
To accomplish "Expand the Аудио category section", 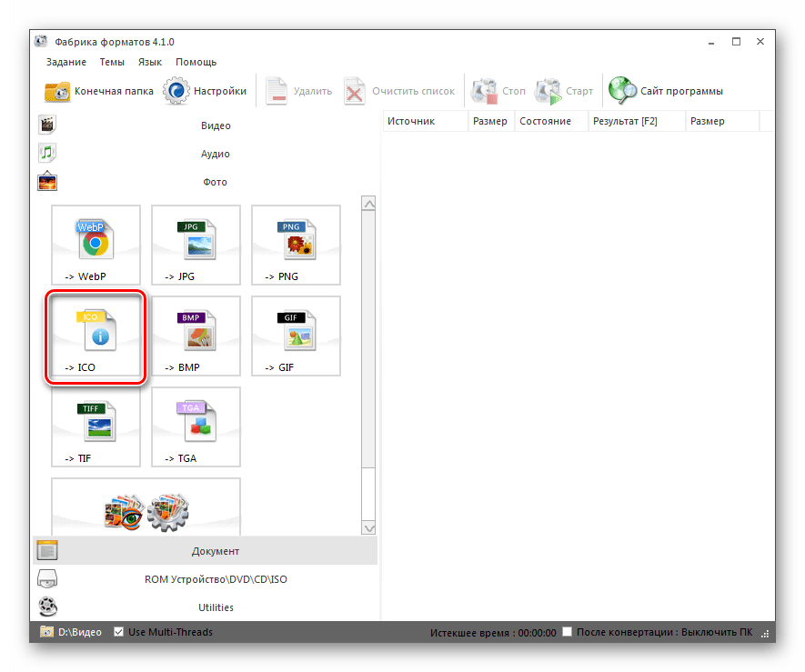I will point(206,154).
